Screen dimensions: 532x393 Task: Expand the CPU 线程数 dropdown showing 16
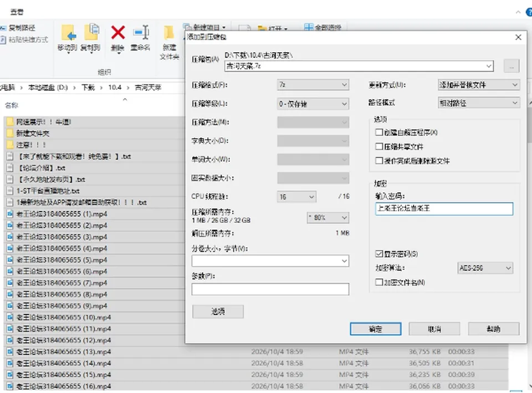(296, 197)
